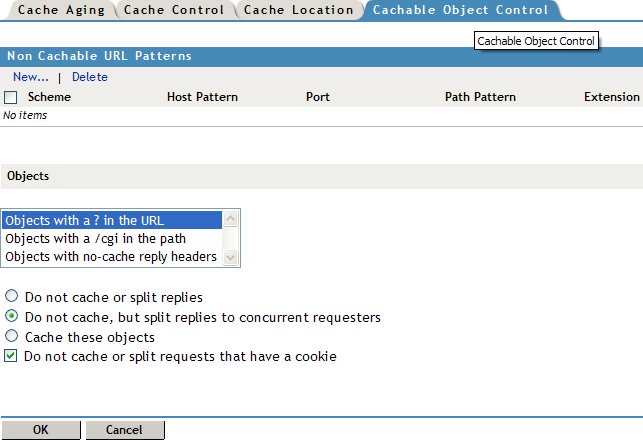Click the Delete link
The image size is (643, 440).
(90, 77)
